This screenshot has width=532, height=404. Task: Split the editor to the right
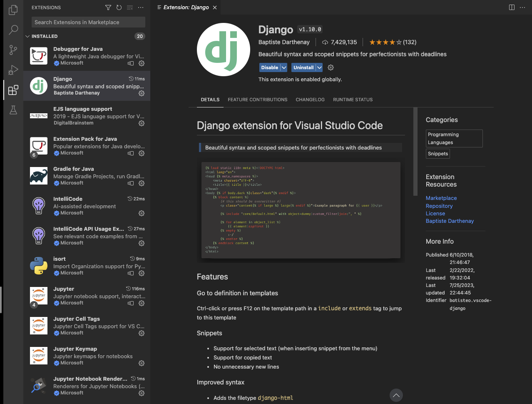coord(512,7)
